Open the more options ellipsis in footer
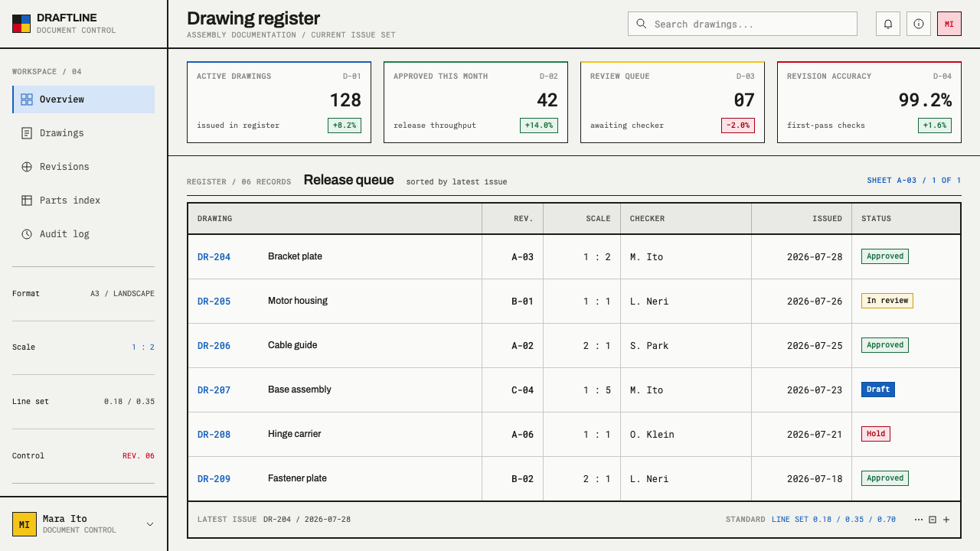Viewport: 980px width, 551px height. [919, 520]
